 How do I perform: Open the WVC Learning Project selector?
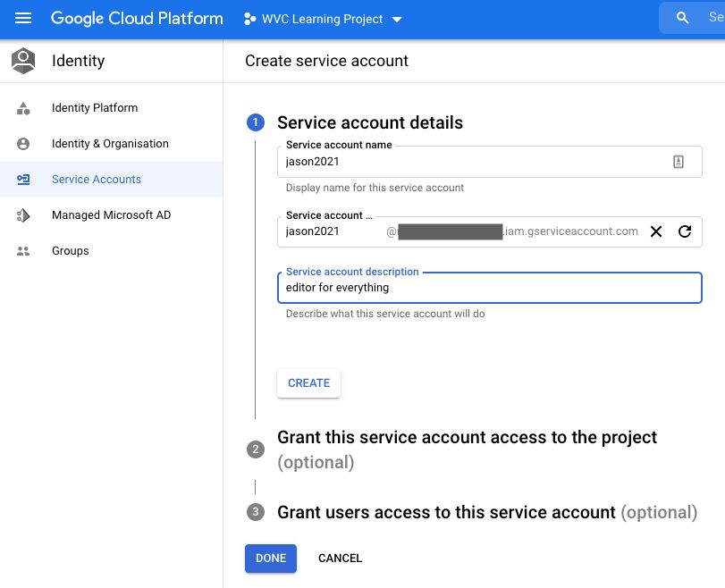tap(322, 18)
